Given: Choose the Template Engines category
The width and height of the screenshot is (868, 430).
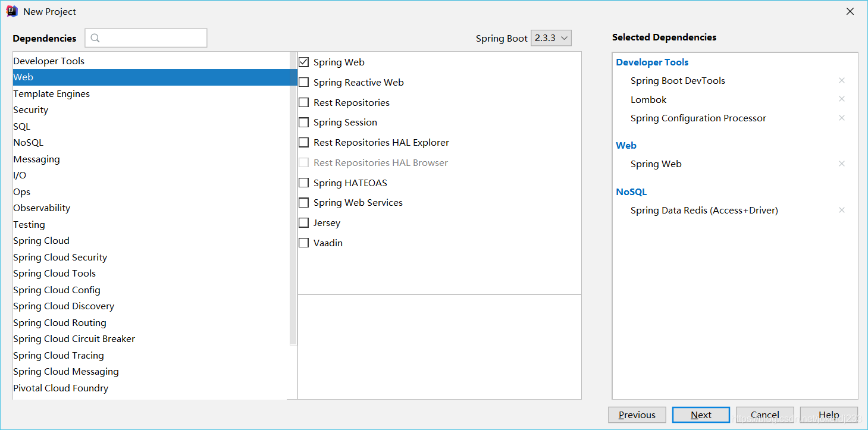Looking at the screenshot, I should [x=52, y=94].
